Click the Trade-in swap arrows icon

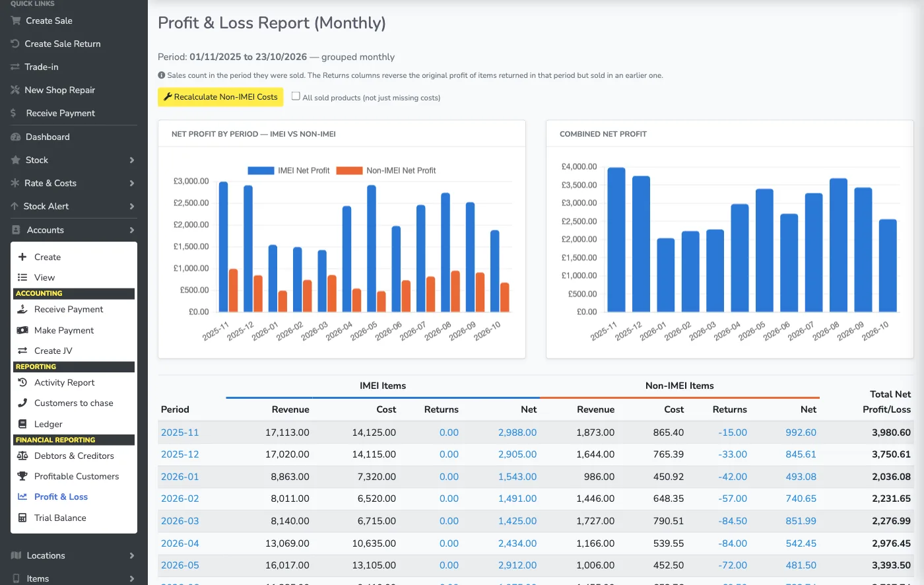pos(15,67)
